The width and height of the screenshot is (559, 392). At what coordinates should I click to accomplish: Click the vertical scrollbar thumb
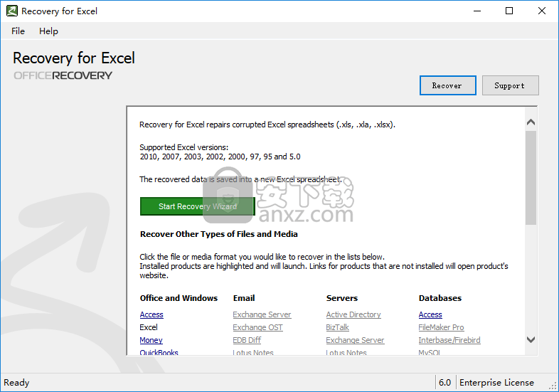pos(531,178)
